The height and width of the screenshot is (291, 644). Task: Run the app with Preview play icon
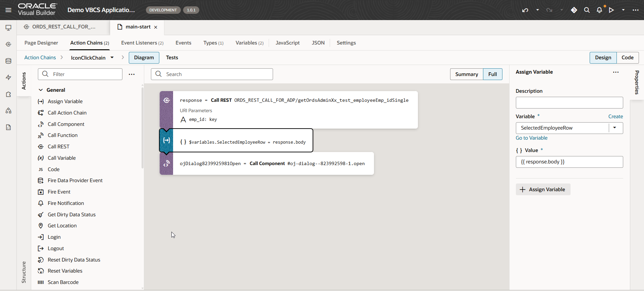coord(611,10)
